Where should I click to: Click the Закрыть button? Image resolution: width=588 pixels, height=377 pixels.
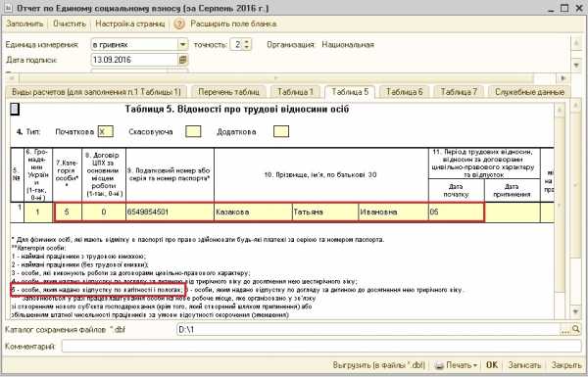565,365
